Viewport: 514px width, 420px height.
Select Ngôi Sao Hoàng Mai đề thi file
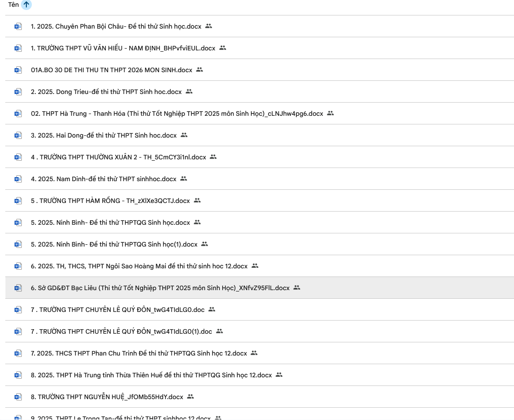click(x=259, y=266)
